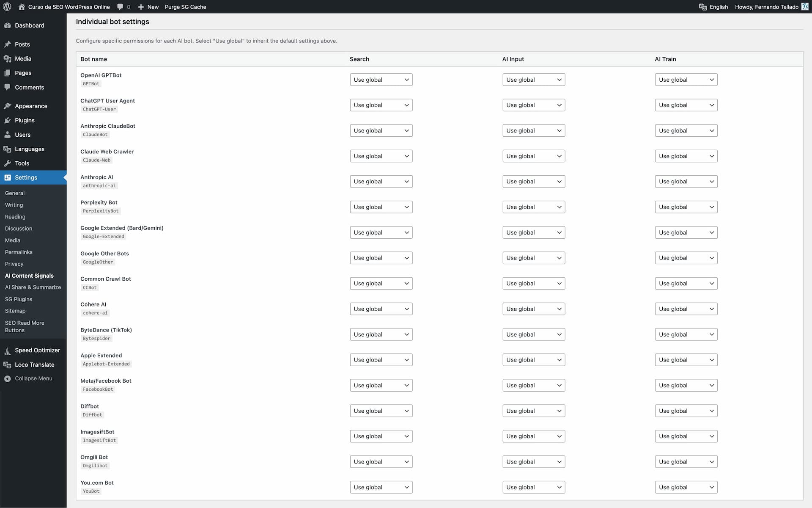Click the Users icon in sidebar
This screenshot has width=812, height=508.
coord(8,135)
